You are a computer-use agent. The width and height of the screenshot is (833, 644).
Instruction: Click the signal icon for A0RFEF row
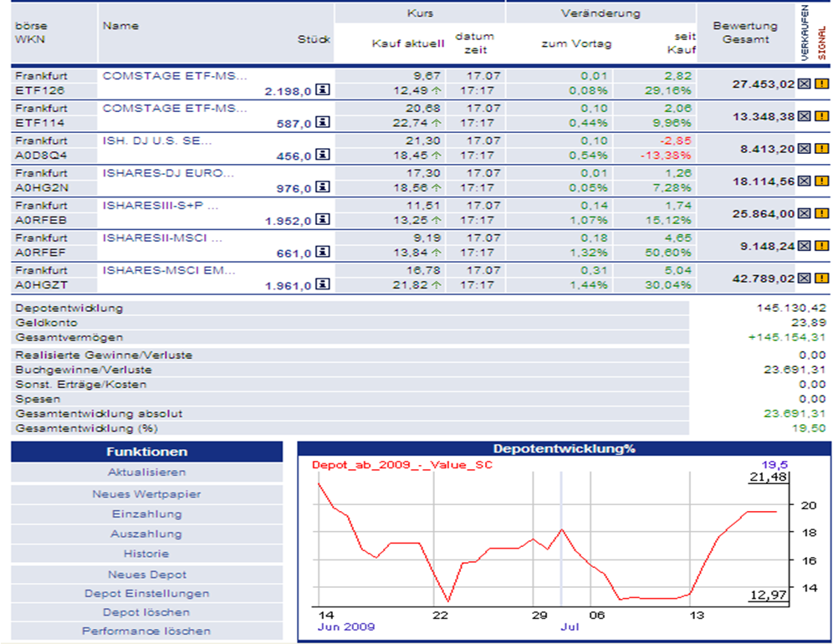(x=821, y=246)
